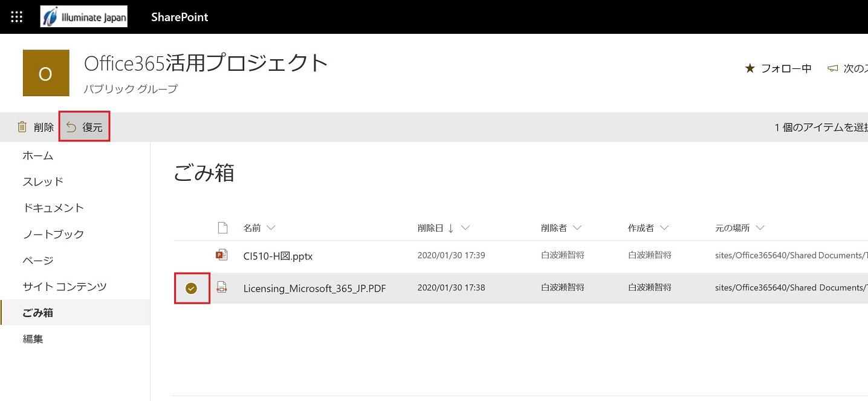868x401 pixels.
Task: Click the ごみ箱 page heading
Action: click(204, 174)
